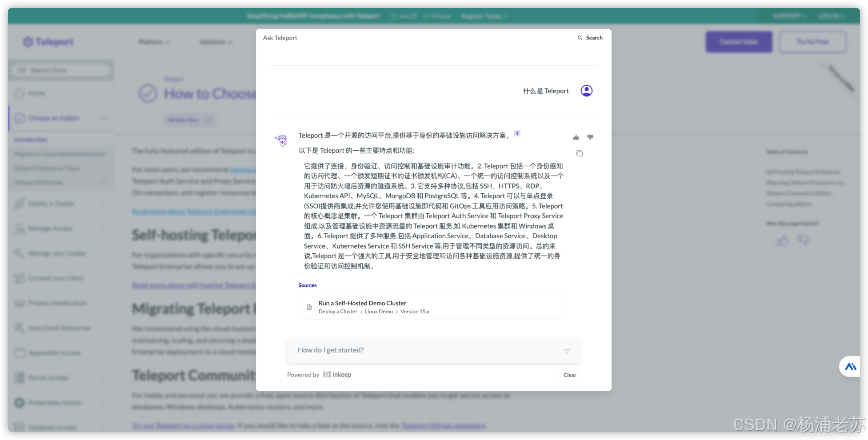
Task: Clear the chat with the Clear button
Action: click(x=570, y=375)
